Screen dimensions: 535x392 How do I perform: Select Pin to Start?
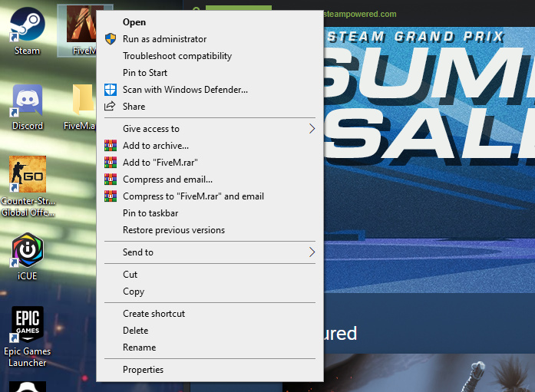point(210,73)
